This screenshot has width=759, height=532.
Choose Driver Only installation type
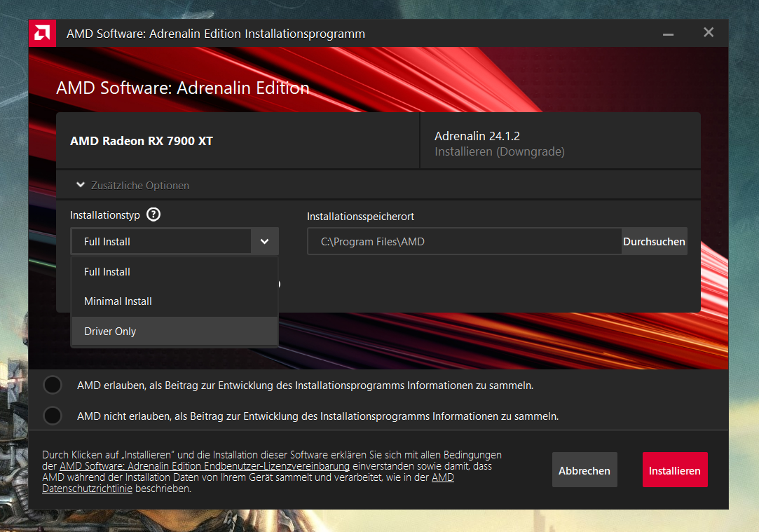click(109, 331)
